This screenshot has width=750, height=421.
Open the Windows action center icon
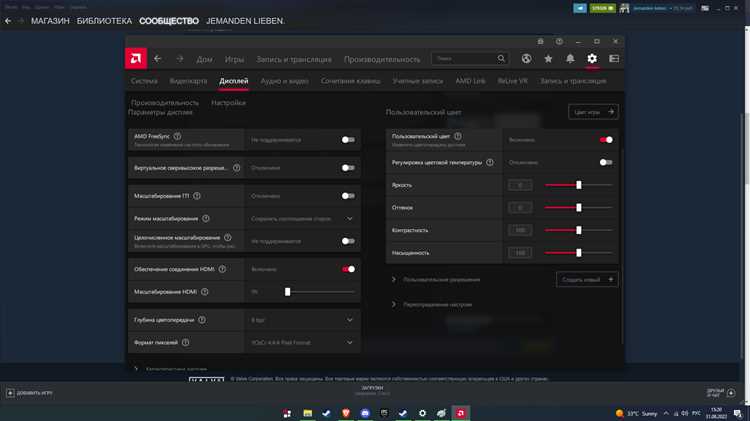(x=738, y=413)
